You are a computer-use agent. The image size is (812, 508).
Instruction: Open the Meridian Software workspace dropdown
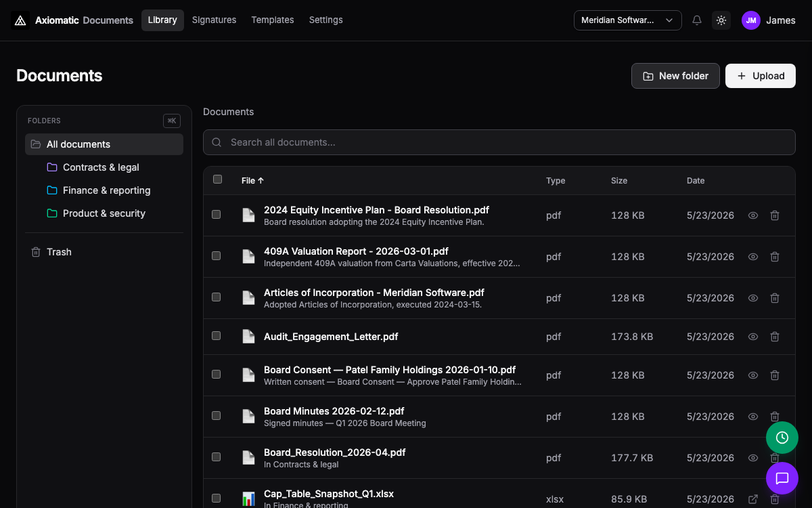point(628,20)
